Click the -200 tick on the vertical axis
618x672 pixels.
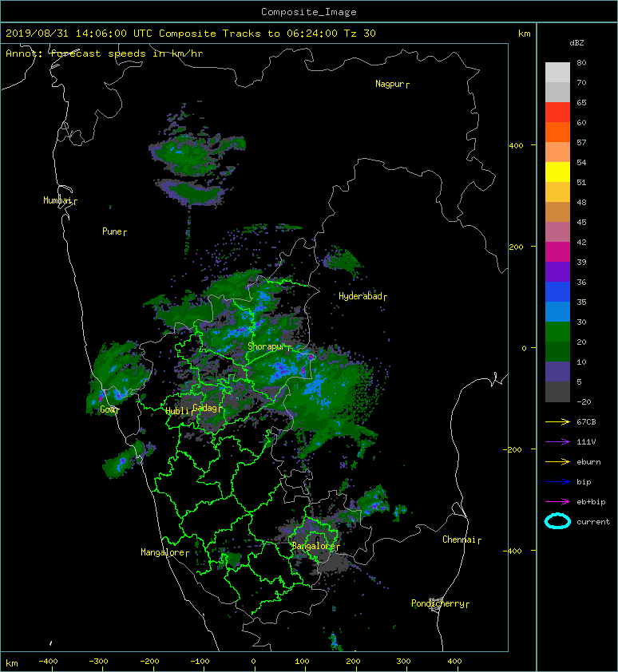(513, 449)
